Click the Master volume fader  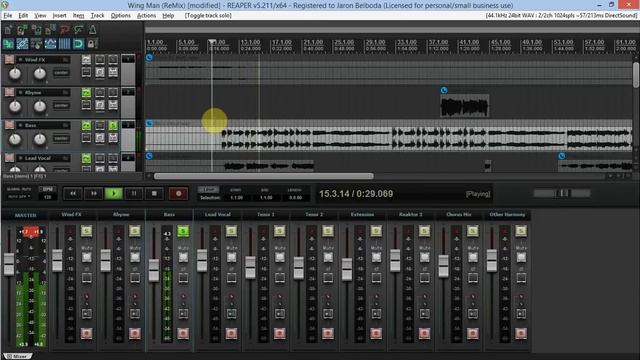coord(9,264)
